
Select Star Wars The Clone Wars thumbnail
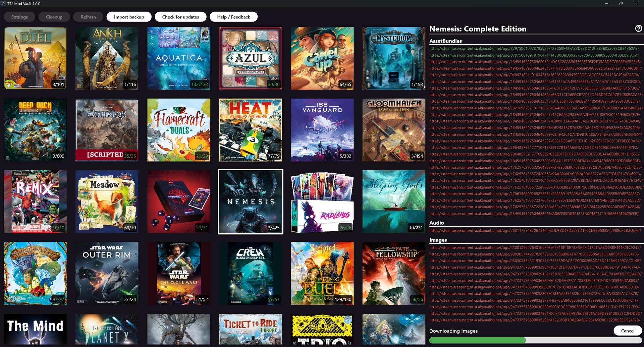pyautogui.click(x=179, y=274)
